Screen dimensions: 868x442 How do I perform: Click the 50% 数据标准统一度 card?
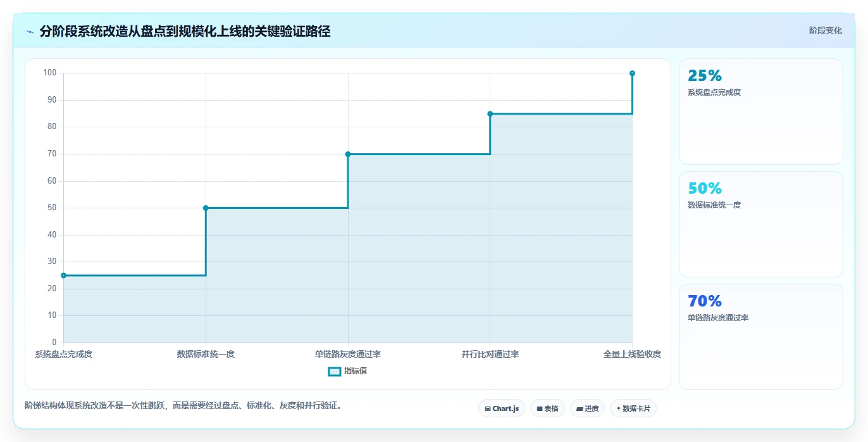(761, 224)
